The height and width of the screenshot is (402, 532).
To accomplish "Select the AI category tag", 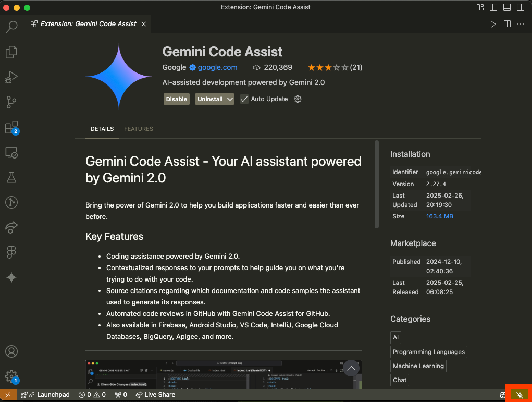I will [x=395, y=337].
